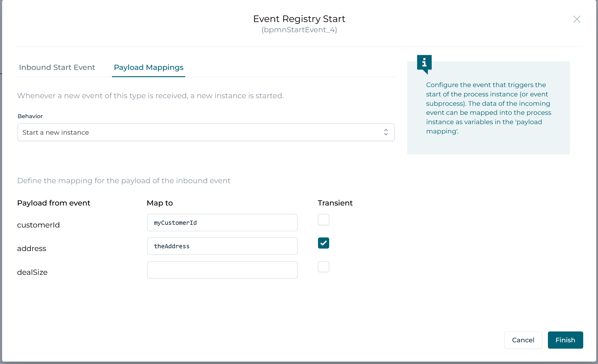Click Cancel to dismiss the dialog
This screenshot has height=364, width=598.
click(523, 340)
